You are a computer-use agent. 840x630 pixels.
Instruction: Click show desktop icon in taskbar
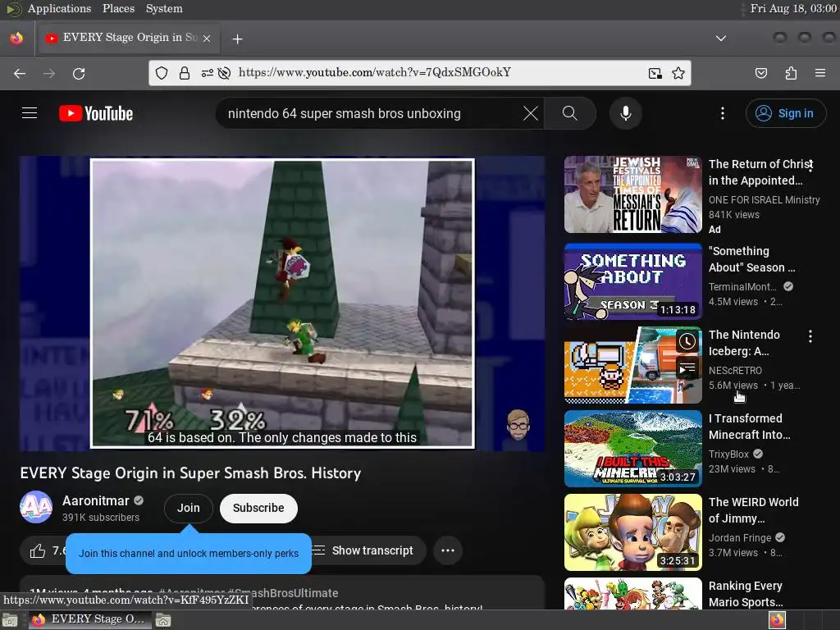tap(10, 620)
